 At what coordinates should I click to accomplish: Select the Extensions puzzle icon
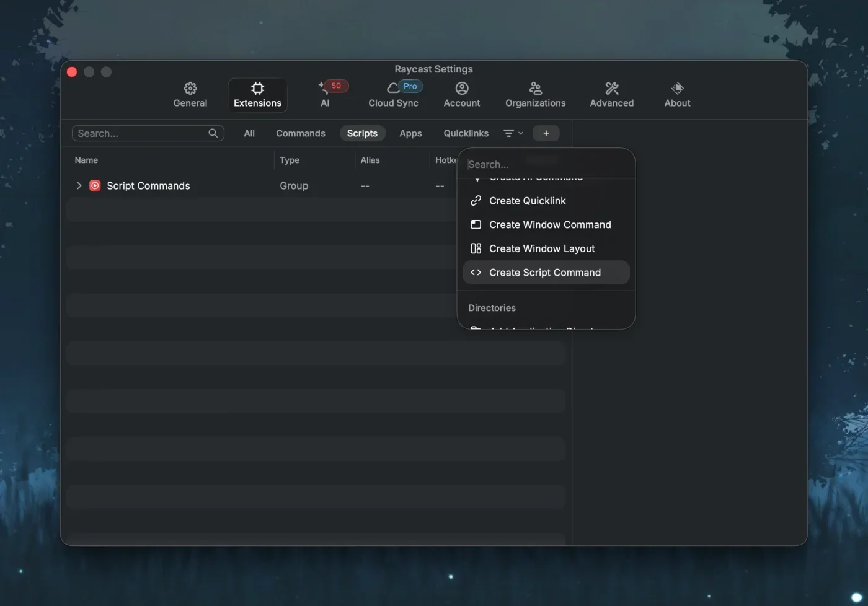click(x=257, y=87)
